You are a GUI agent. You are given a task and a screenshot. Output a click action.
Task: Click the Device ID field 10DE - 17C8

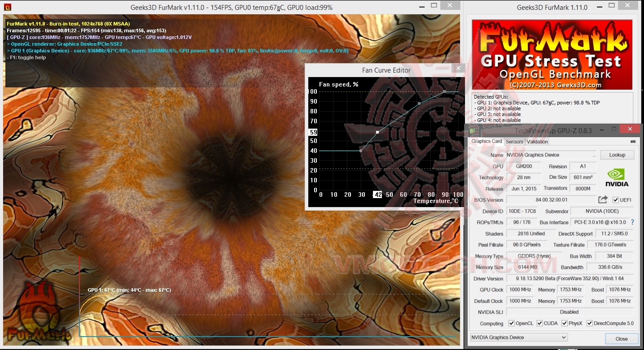coord(524,211)
